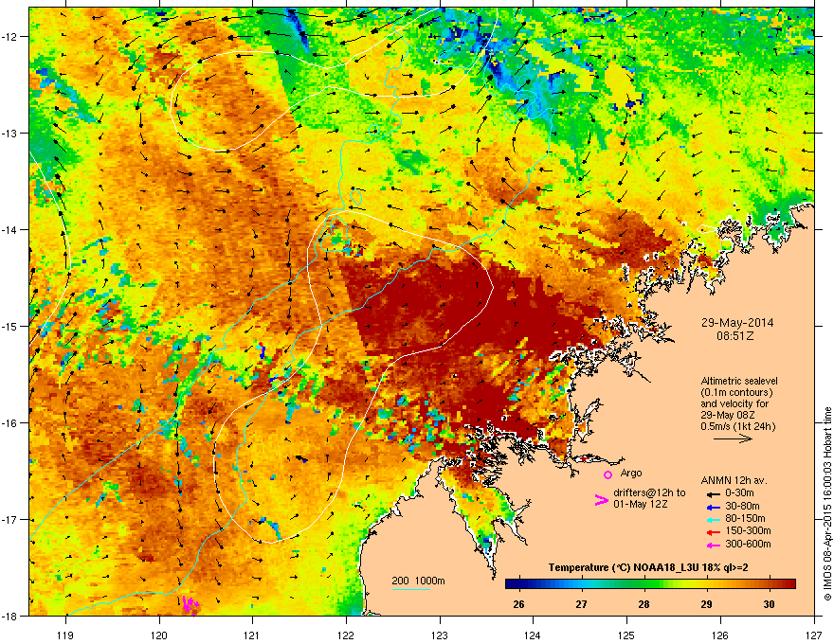The image size is (834, 644).
Task: Click the 0.5m/s velocity scale arrow
Action: pyautogui.click(x=733, y=438)
